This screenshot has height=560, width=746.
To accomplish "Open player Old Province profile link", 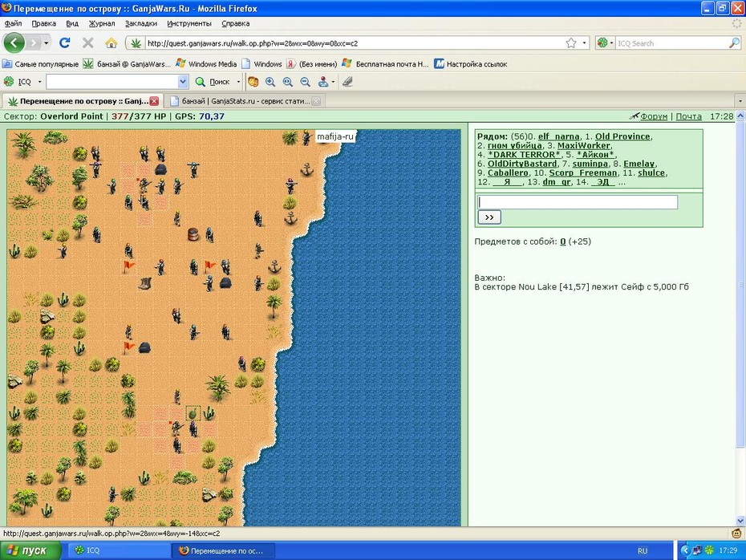I will point(622,136).
